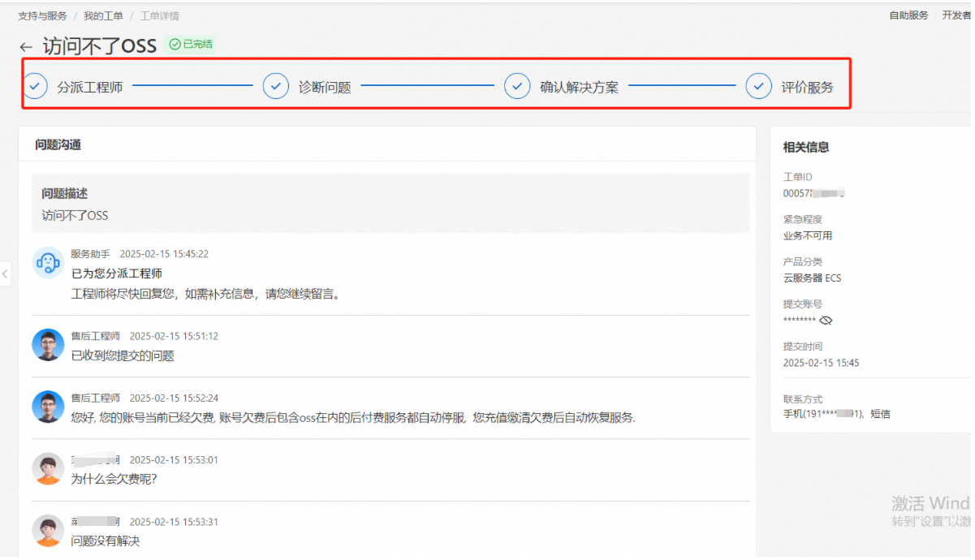This screenshot has width=975, height=560.
Task: Click the 确认解决方案 step label
Action: [x=580, y=87]
